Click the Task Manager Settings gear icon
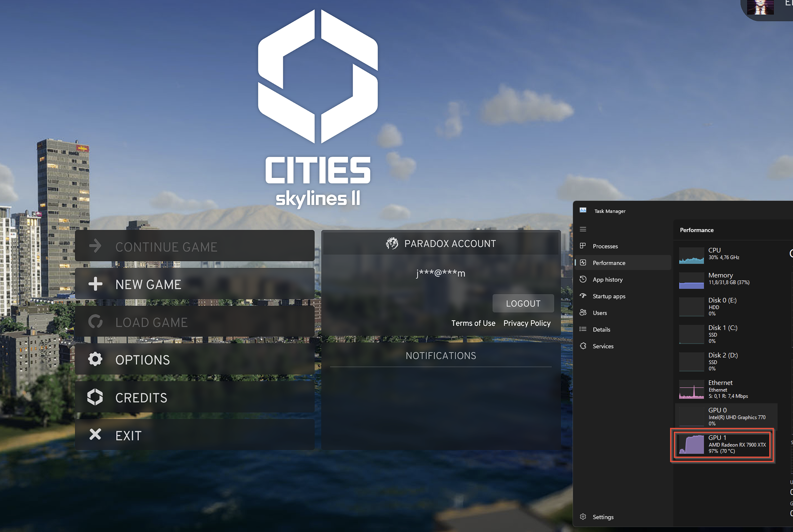This screenshot has width=793, height=532. click(583, 517)
